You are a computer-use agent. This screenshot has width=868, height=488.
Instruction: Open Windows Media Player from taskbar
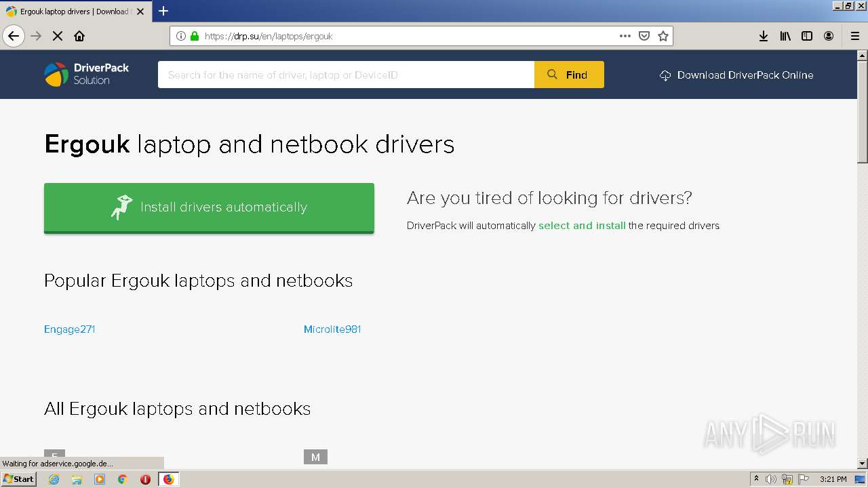coord(100,479)
